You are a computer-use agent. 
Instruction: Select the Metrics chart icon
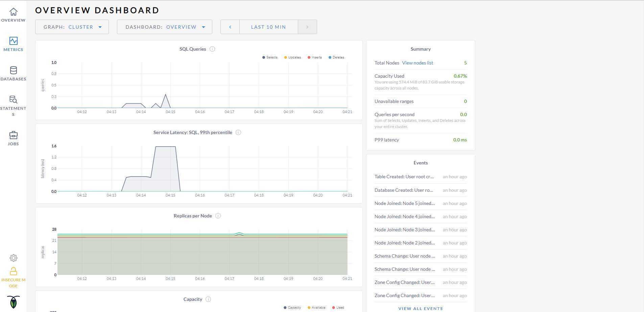point(13,41)
